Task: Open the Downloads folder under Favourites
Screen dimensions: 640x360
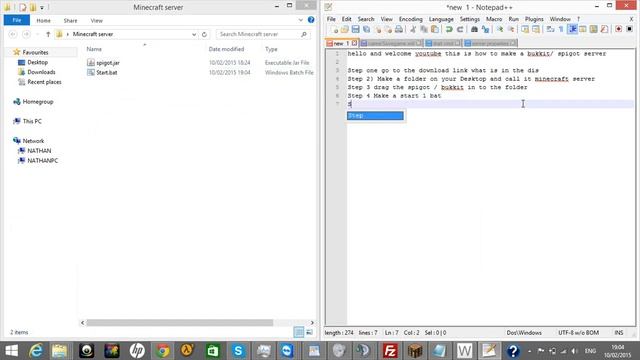Action: [x=41, y=72]
